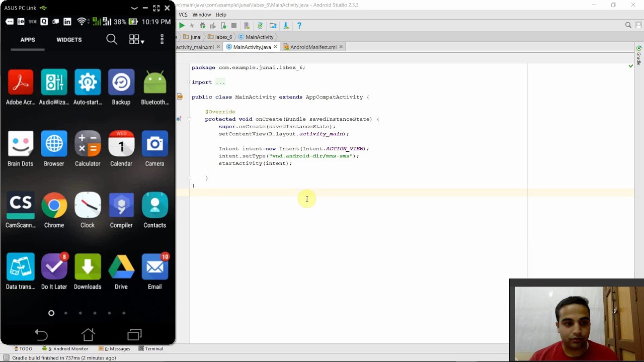Open the Project Structure toolbar icon
This screenshot has height=362, width=644.
273,25
